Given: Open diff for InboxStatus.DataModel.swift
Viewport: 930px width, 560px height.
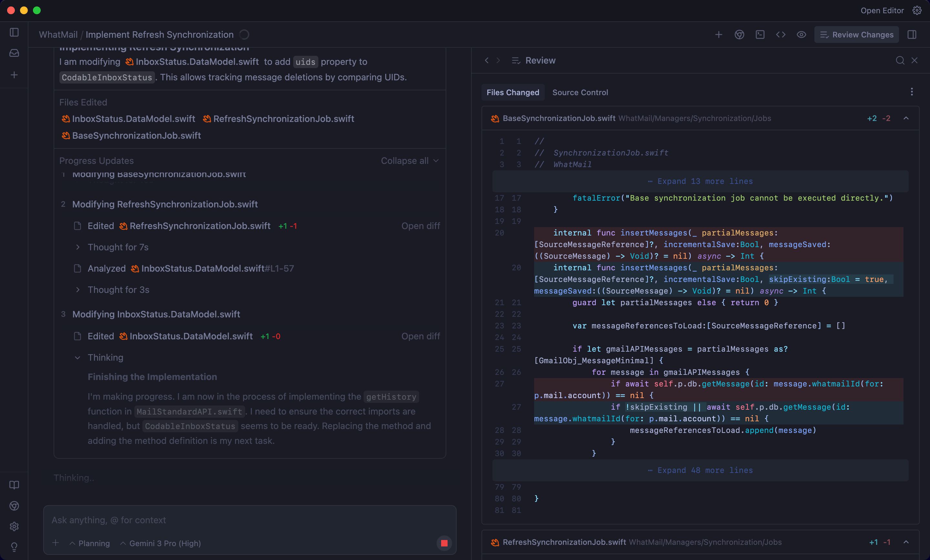Looking at the screenshot, I should [420, 336].
